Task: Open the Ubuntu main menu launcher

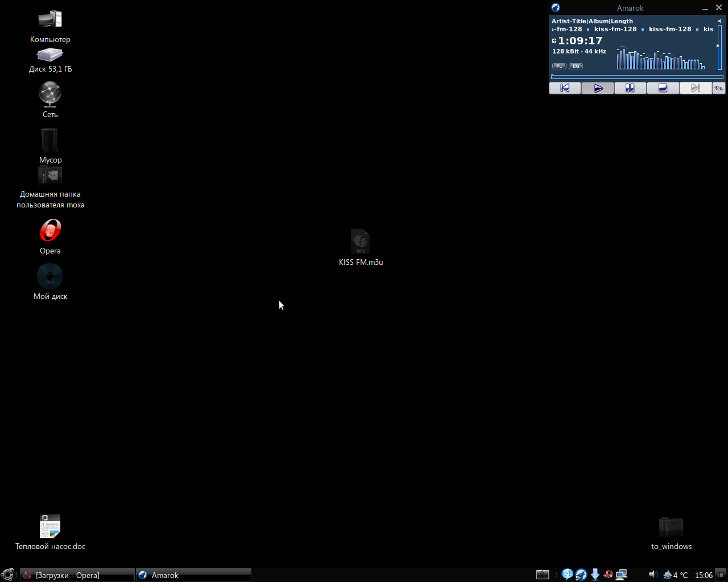Action: pos(7,575)
